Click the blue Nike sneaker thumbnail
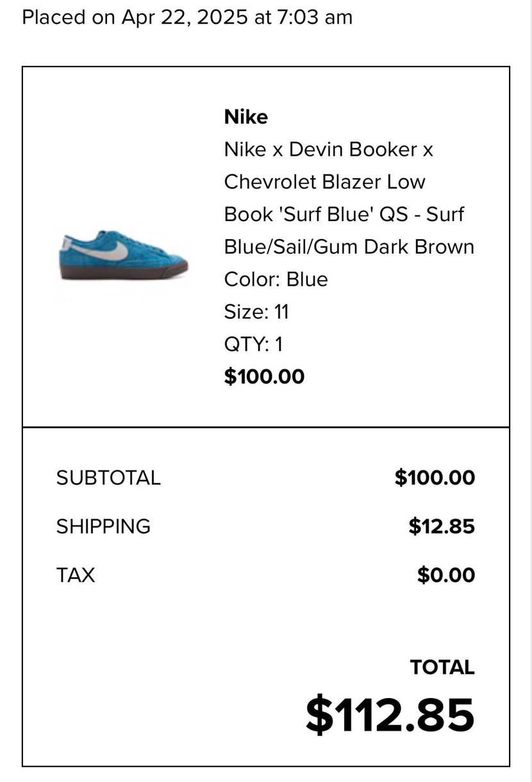Image resolution: width=532 pixels, height=782 pixels. click(x=124, y=254)
